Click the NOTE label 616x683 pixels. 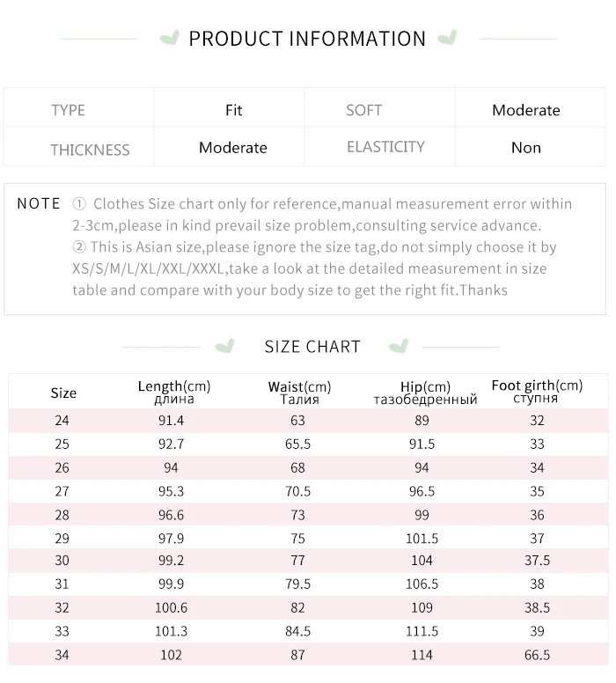point(39,203)
